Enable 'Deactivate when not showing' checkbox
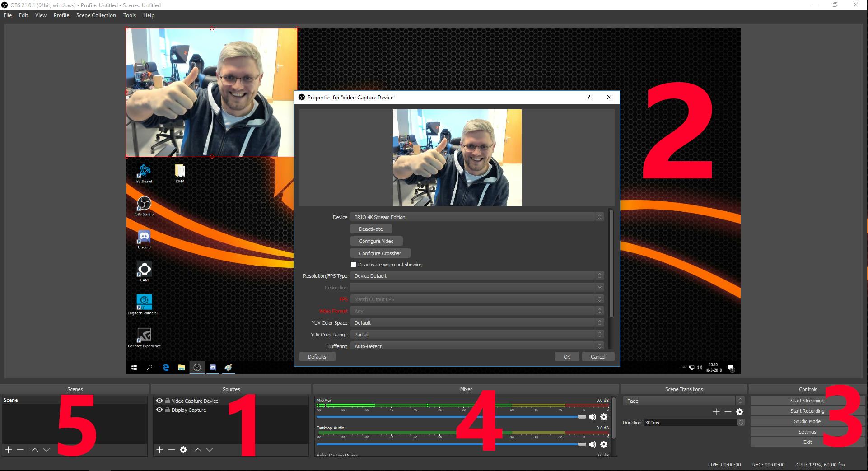The width and height of the screenshot is (868, 471). point(354,265)
